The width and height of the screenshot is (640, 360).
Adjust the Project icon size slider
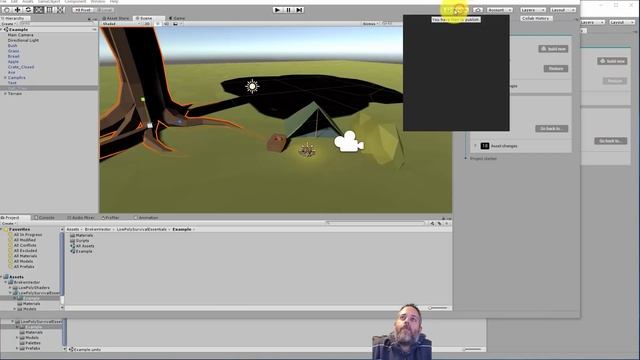[x=438, y=308]
